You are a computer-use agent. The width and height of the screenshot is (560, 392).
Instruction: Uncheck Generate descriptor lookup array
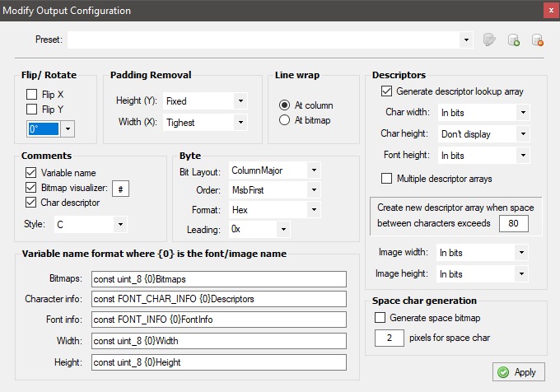(386, 91)
